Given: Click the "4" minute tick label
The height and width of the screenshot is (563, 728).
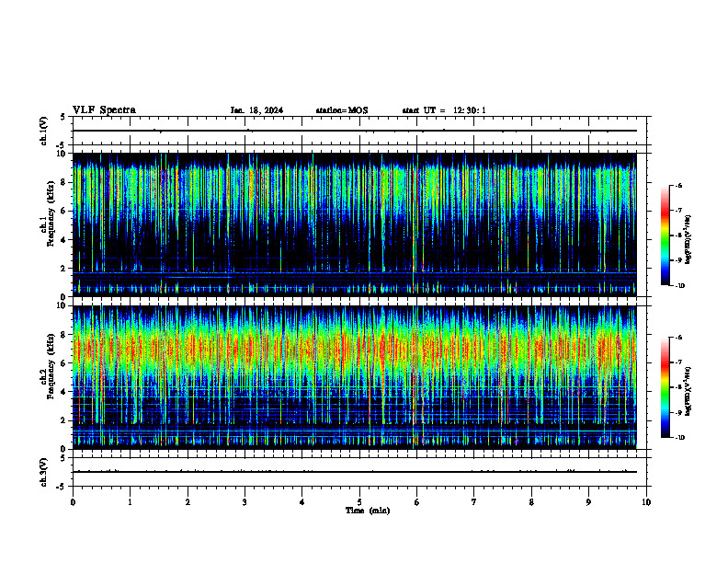Looking at the screenshot, I should pyautogui.click(x=302, y=502).
